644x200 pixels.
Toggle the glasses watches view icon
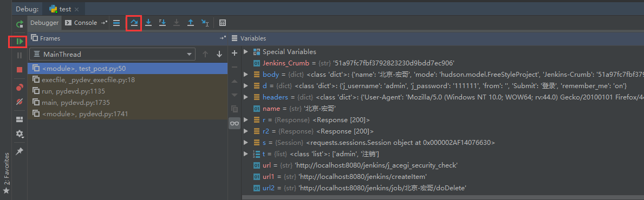(235, 123)
